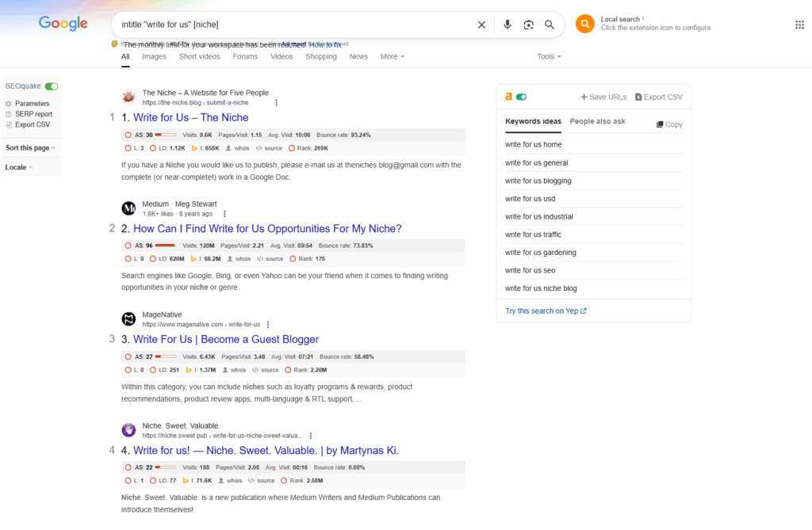Click The Niche site favicon
812x530 pixels.
[128, 97]
